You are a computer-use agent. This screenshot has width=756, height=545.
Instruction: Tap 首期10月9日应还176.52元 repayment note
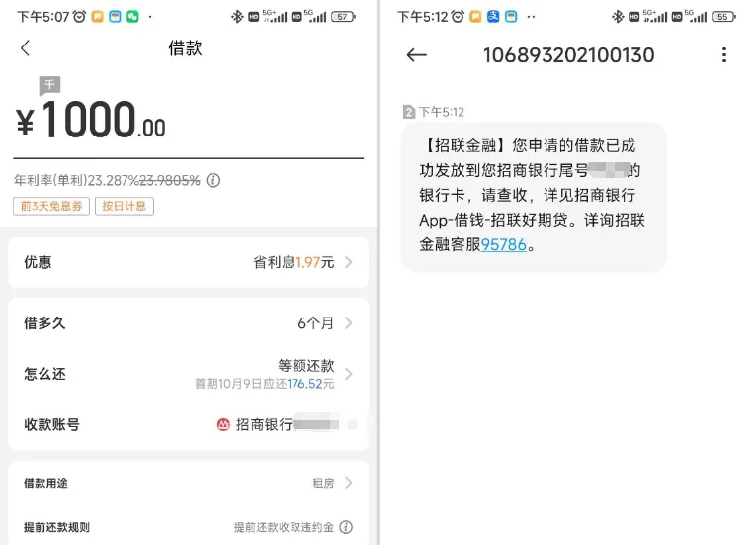click(x=264, y=384)
